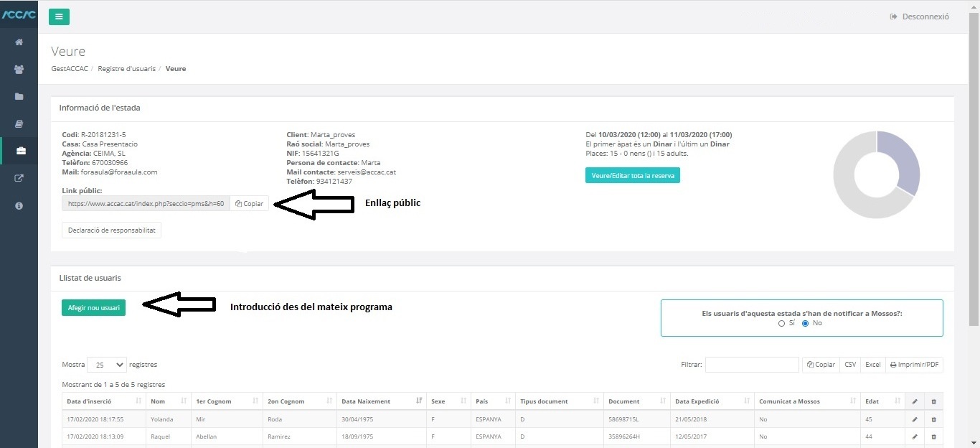Open the book section in sidebar
The width and height of the screenshot is (980, 448).
tap(19, 124)
